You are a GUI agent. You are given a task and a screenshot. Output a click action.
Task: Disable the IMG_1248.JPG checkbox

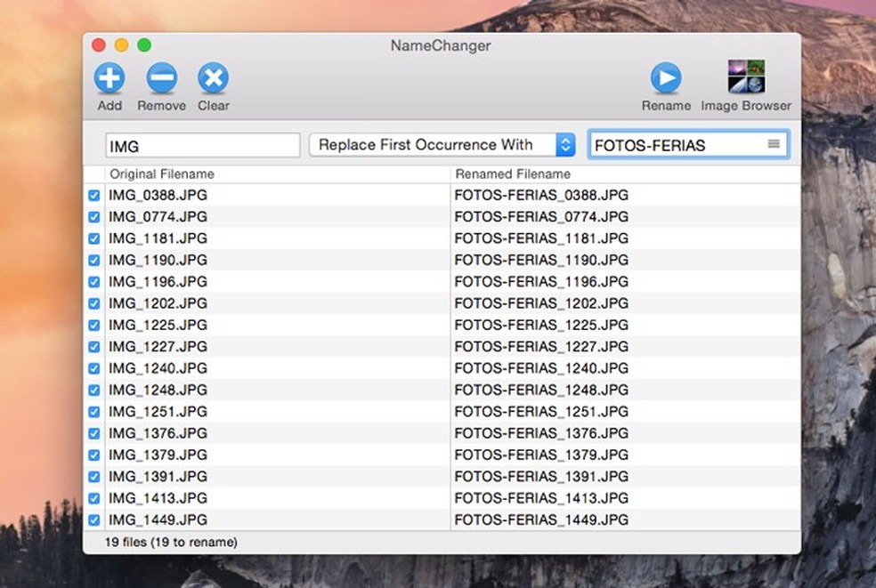point(94,390)
